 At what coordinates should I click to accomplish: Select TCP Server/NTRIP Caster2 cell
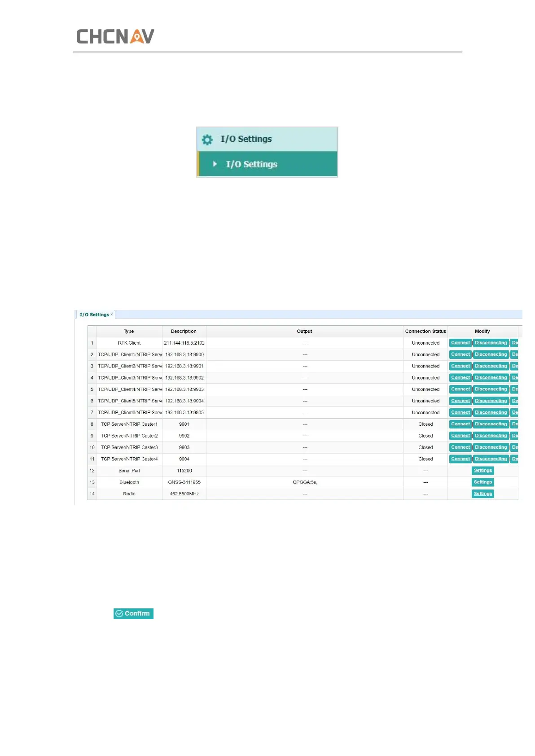129,436
